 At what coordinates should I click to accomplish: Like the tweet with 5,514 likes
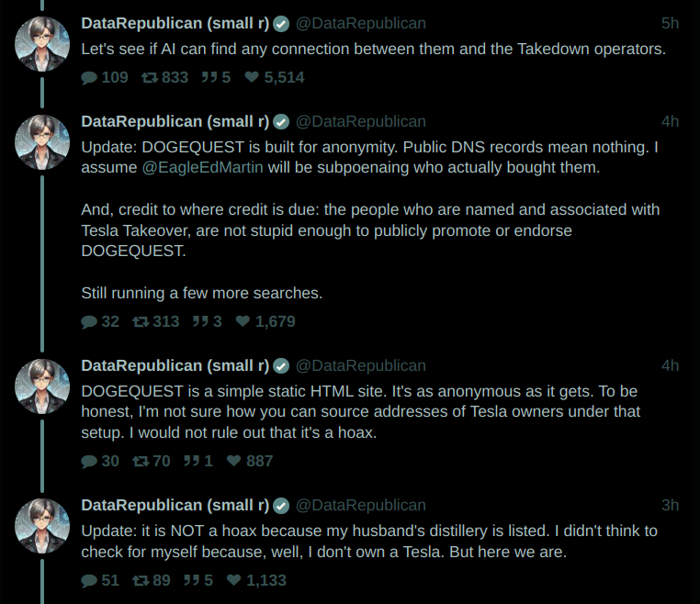pos(252,78)
